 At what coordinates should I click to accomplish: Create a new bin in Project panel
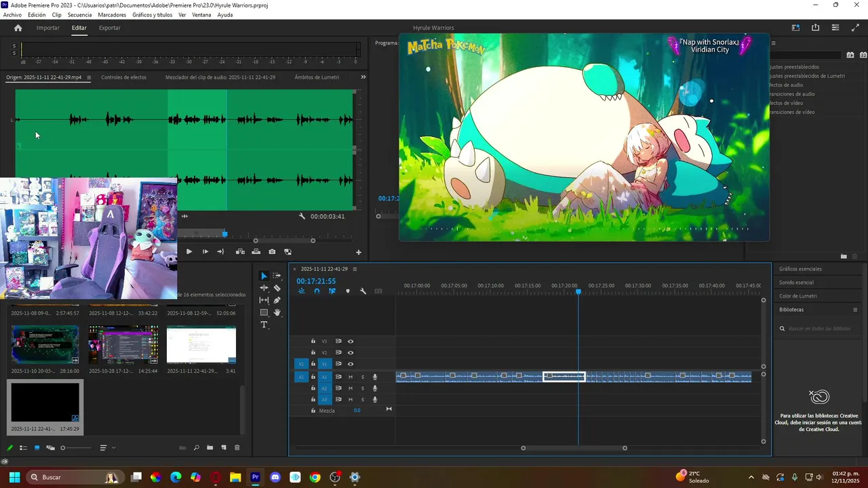pyautogui.click(x=210, y=448)
